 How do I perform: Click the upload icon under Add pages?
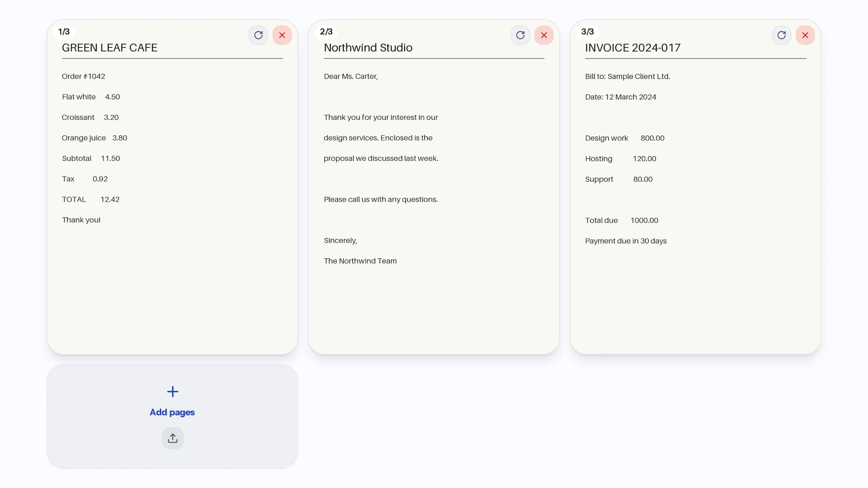coord(172,438)
